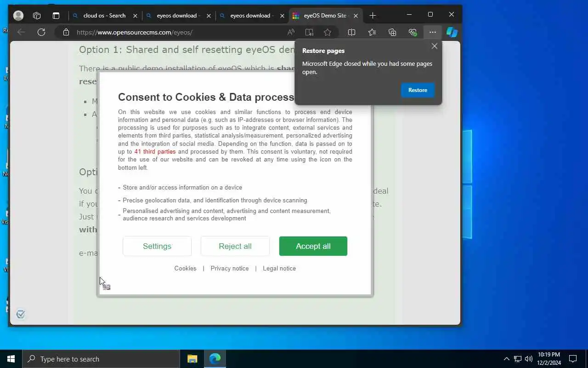Open the Copilot sidebar icon
Screen dimensions: 588x368
coord(452,32)
